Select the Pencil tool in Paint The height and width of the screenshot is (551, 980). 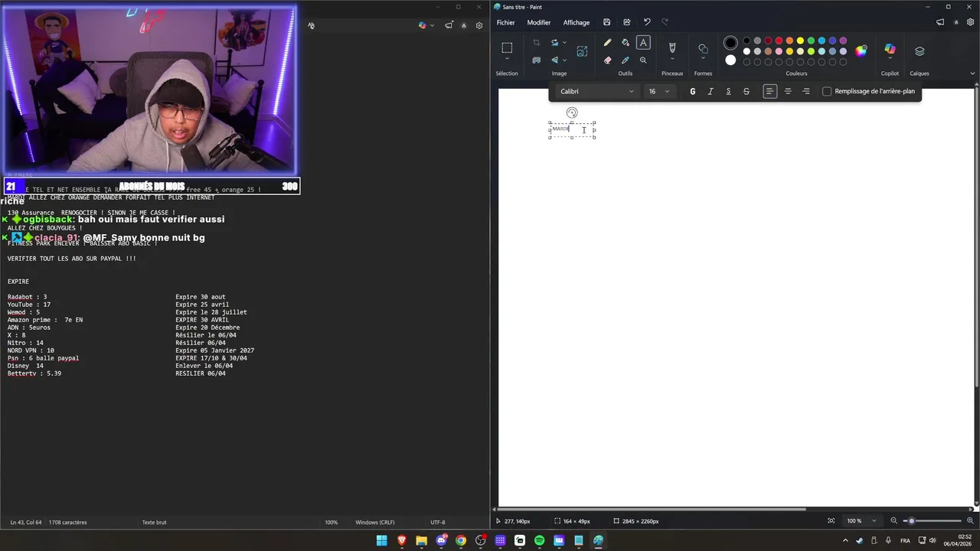[x=607, y=43]
